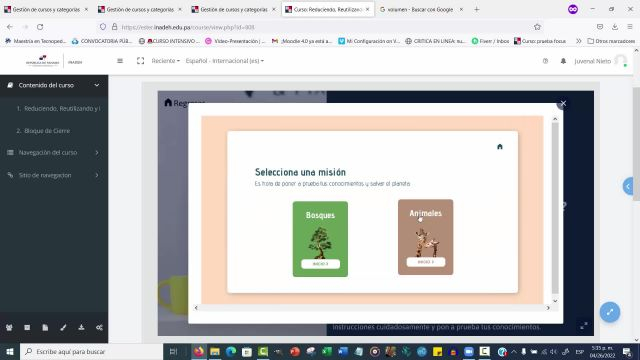
Task: Click the blue expand floating button
Action: tap(610, 312)
